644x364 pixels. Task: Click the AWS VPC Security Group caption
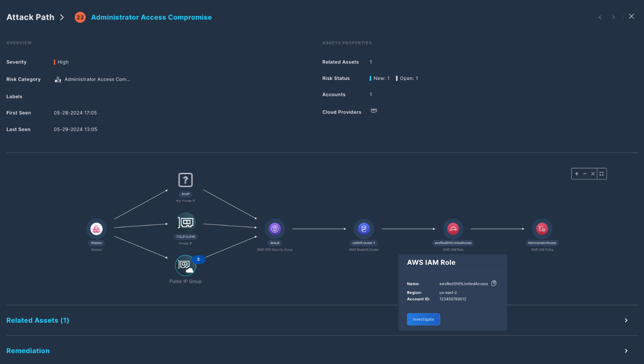click(x=275, y=250)
